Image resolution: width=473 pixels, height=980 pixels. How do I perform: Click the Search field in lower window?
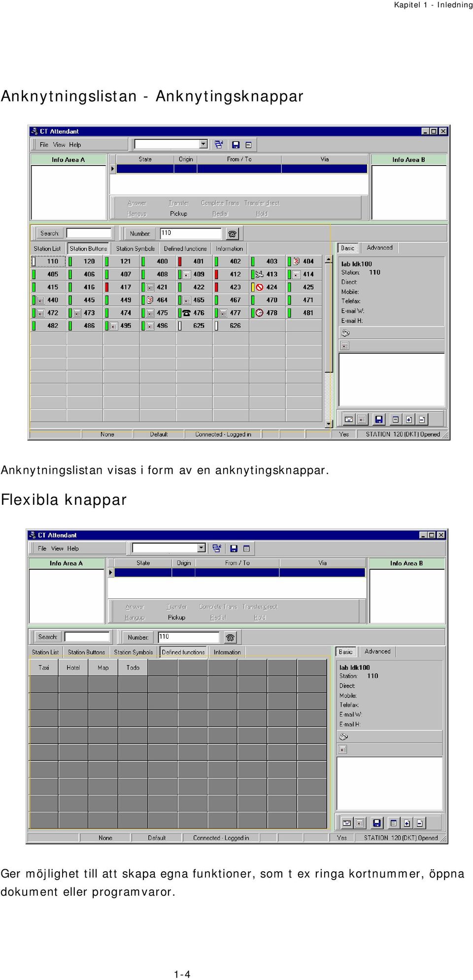(x=87, y=637)
